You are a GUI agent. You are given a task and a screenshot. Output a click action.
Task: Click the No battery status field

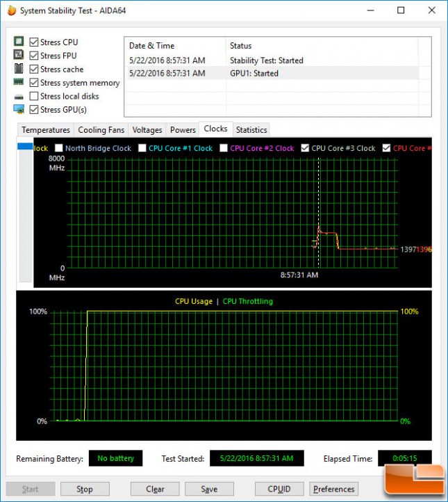[x=116, y=458]
